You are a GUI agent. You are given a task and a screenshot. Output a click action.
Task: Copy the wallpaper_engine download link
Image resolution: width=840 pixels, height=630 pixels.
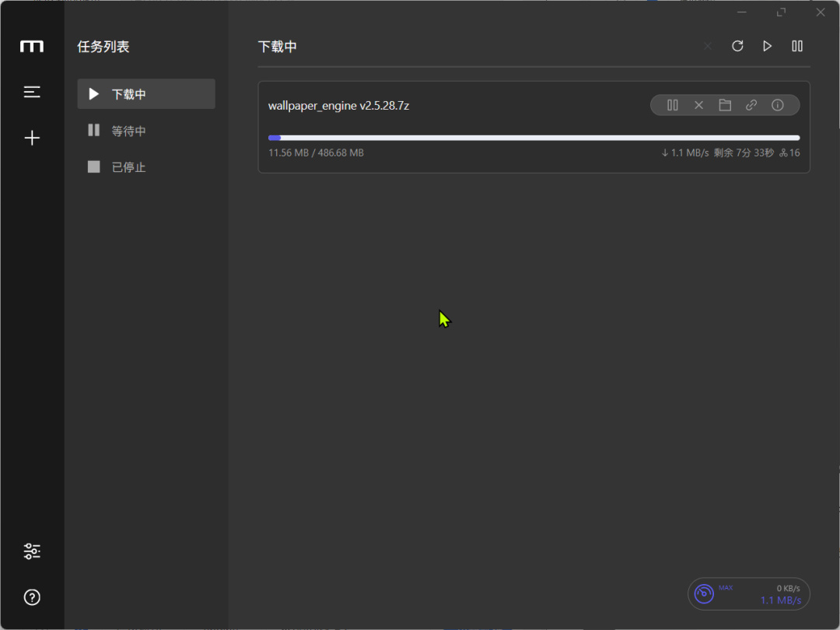coord(751,105)
